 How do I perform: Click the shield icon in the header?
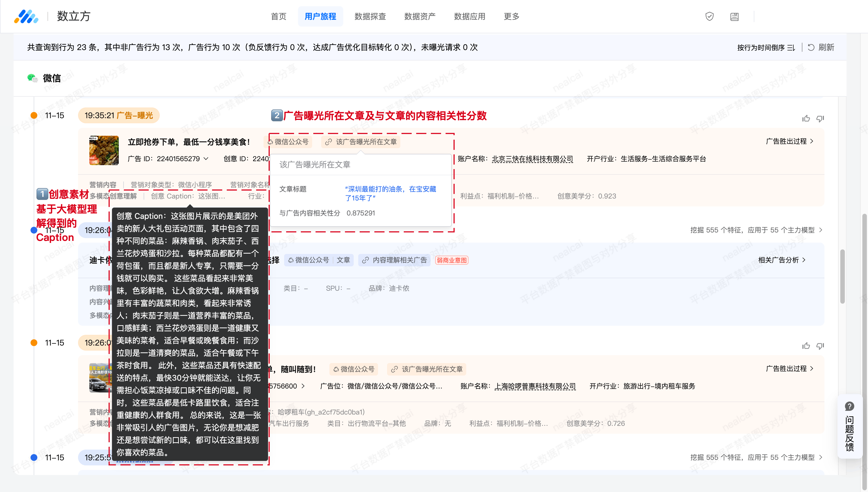(709, 16)
